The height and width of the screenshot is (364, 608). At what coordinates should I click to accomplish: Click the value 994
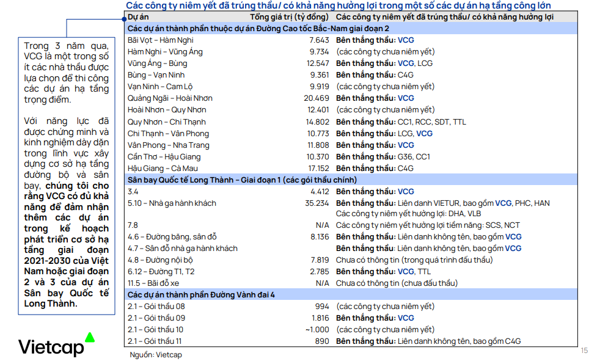[322, 307]
